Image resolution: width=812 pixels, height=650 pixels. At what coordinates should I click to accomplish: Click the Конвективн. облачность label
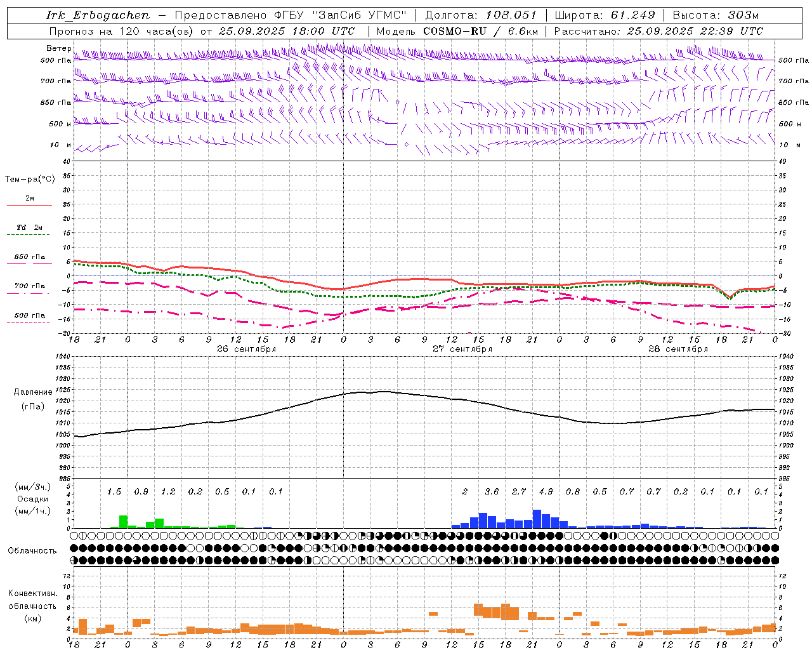32,600
